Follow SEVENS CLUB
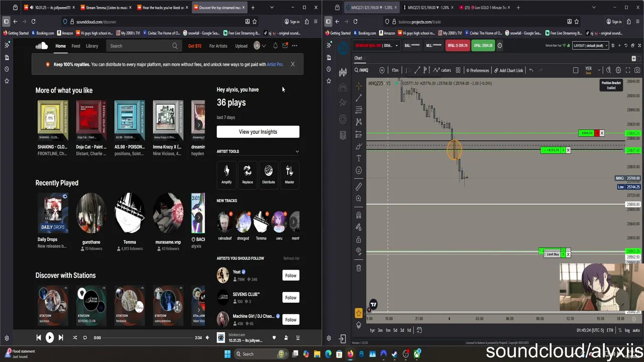Viewport: 644px width, 362px height. pyautogui.click(x=291, y=298)
